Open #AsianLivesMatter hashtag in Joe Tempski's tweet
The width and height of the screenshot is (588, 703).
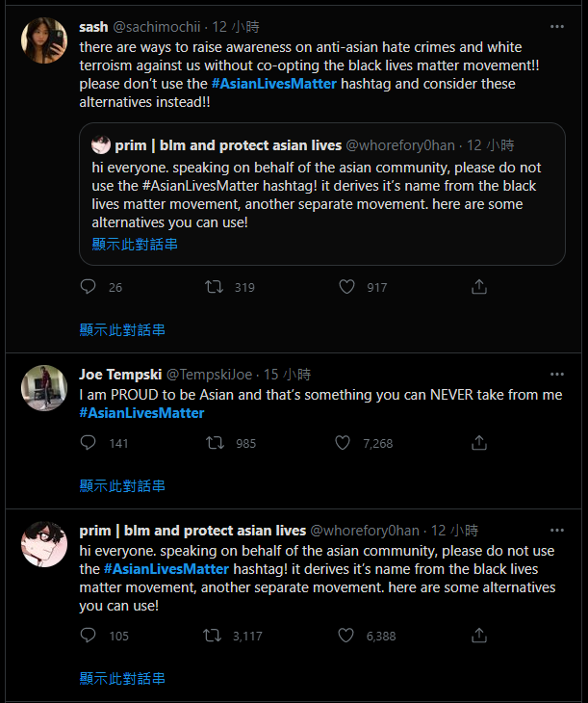point(141,413)
